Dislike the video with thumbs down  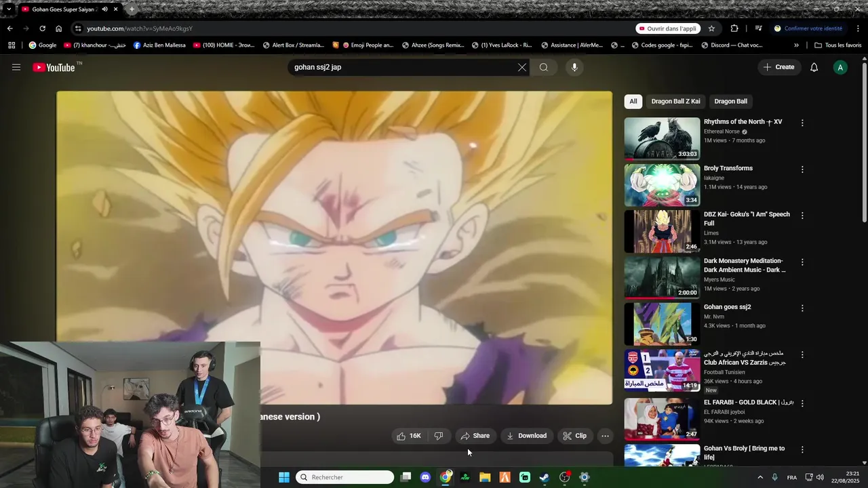[439, 436]
